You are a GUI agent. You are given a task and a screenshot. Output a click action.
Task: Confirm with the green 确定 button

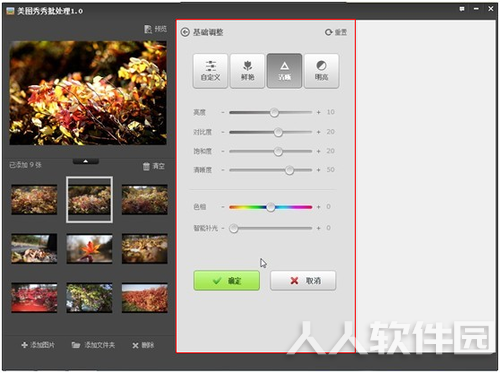tap(227, 280)
